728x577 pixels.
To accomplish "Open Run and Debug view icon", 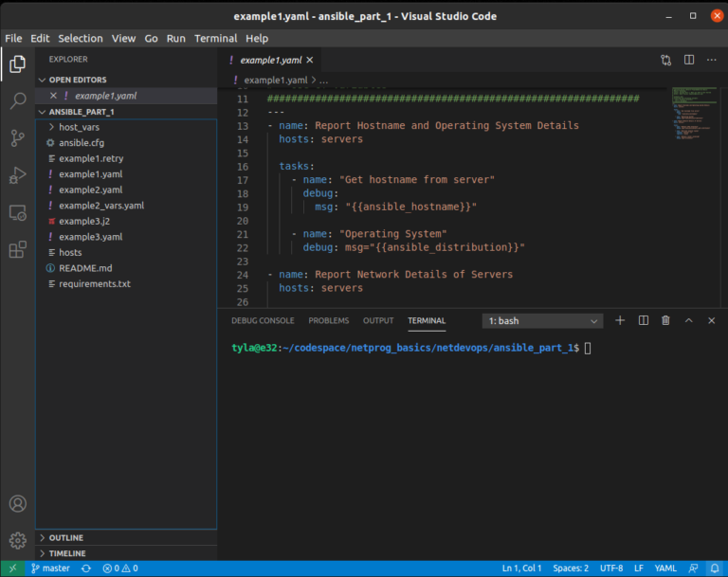I will [17, 175].
